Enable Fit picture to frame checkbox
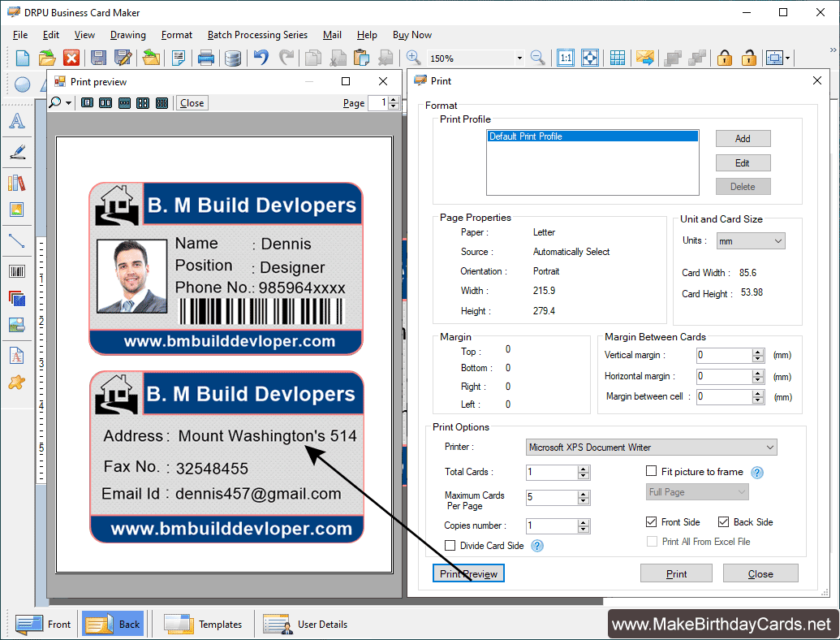 (652, 471)
